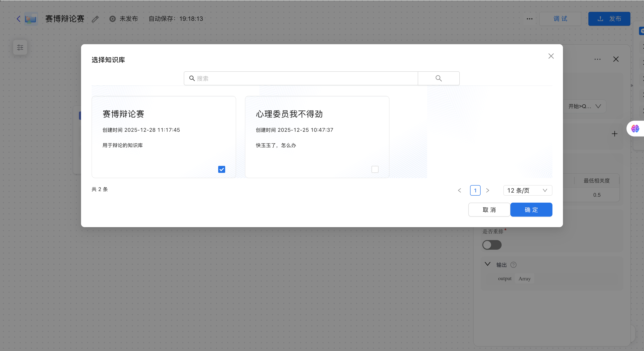Click the three-dot more menu near 调试
The image size is (644, 351).
point(529,19)
